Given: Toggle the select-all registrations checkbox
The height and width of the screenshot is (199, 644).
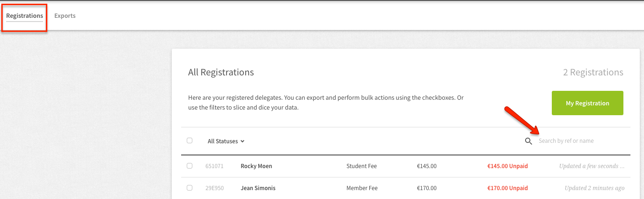Looking at the screenshot, I should point(190,140).
